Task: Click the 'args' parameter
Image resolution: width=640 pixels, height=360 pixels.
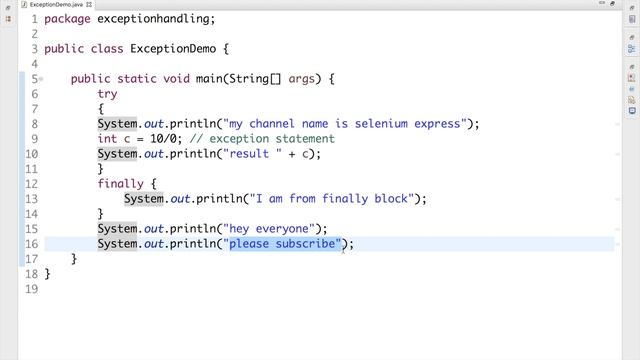Action: 302,79
